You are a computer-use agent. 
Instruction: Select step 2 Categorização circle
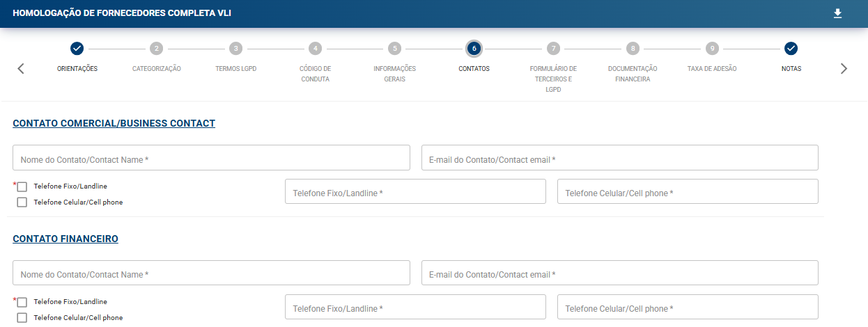tap(157, 48)
